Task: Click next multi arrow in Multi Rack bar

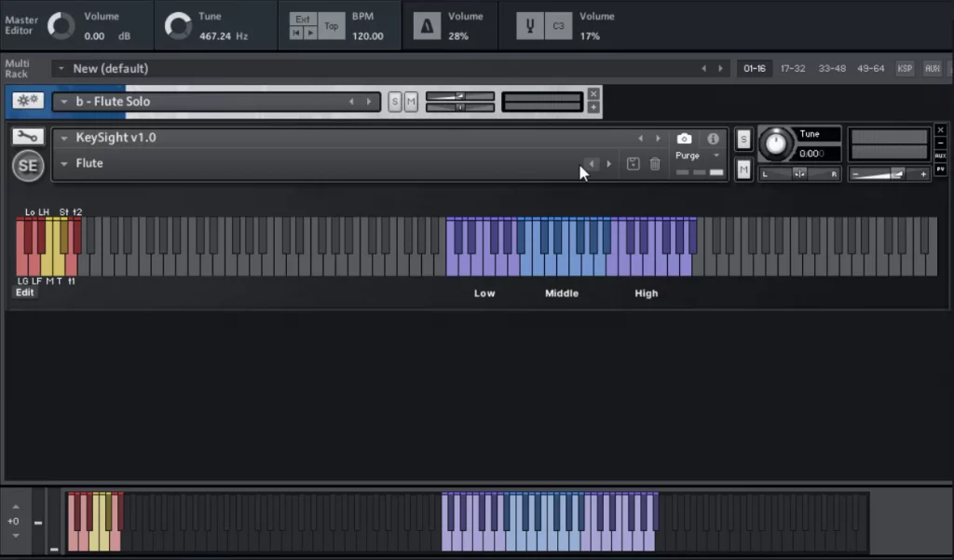Action: click(720, 68)
